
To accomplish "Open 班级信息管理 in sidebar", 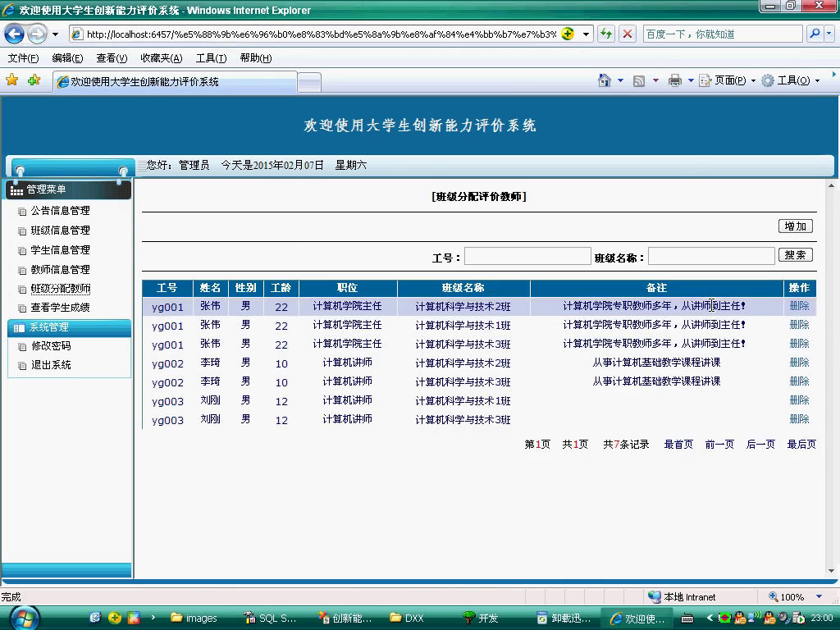I will (60, 231).
